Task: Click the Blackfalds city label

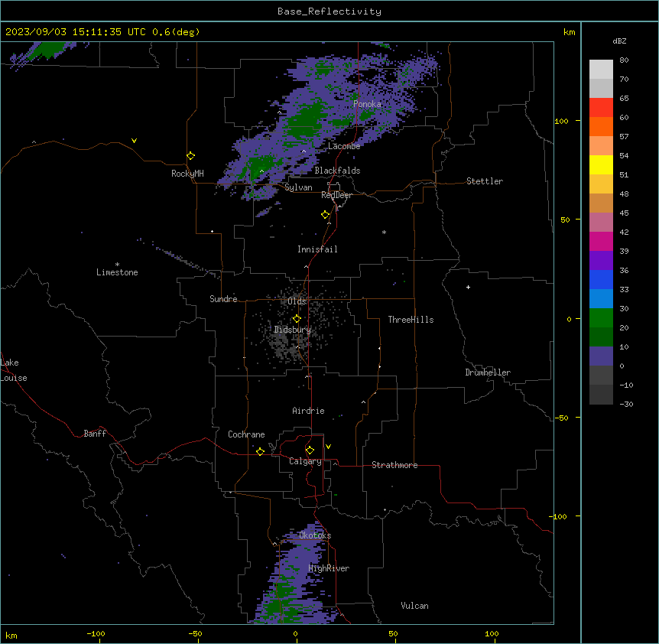Action: click(x=337, y=171)
